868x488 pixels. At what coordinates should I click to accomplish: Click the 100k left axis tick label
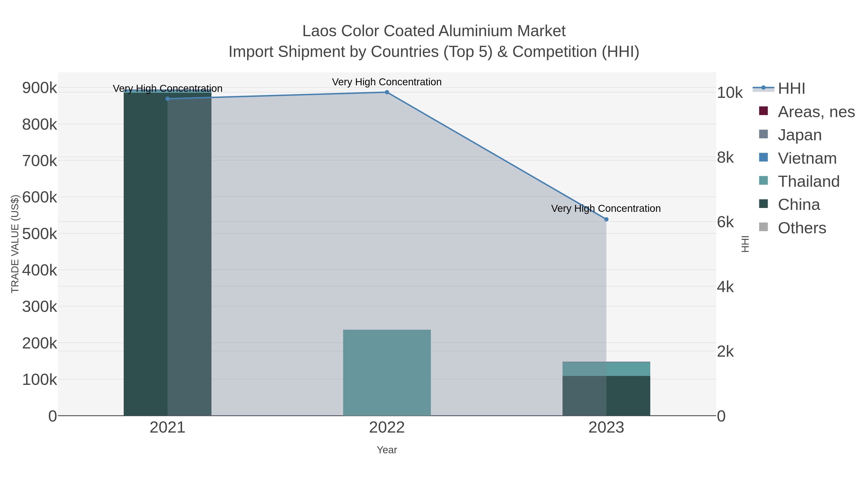40,380
